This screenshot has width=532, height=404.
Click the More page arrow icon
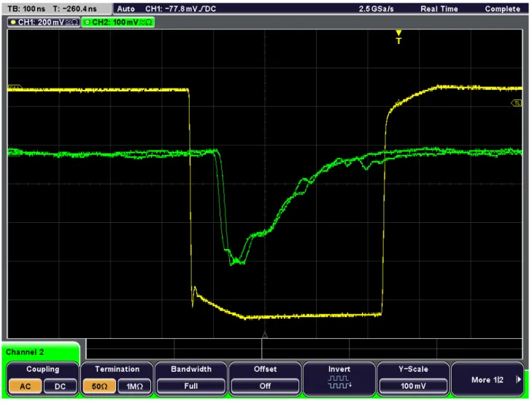point(518,380)
